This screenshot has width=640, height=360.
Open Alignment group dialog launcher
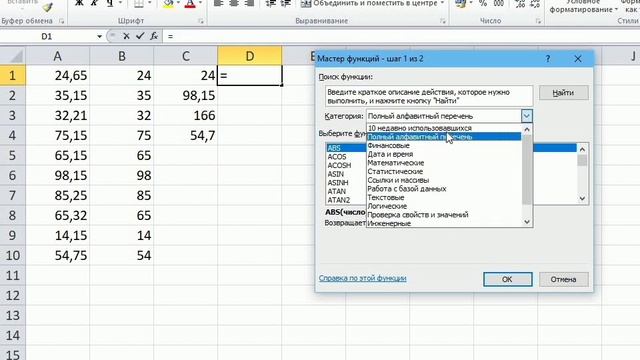click(443, 21)
